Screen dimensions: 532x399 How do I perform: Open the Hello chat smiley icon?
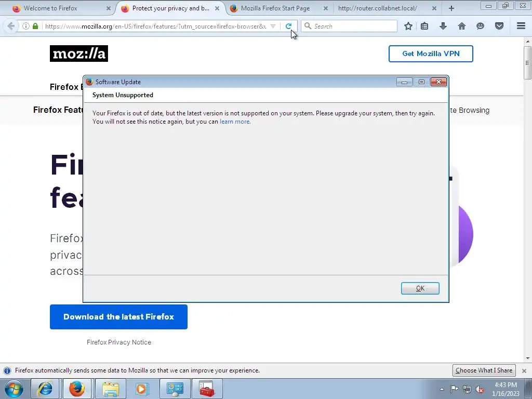(x=480, y=26)
